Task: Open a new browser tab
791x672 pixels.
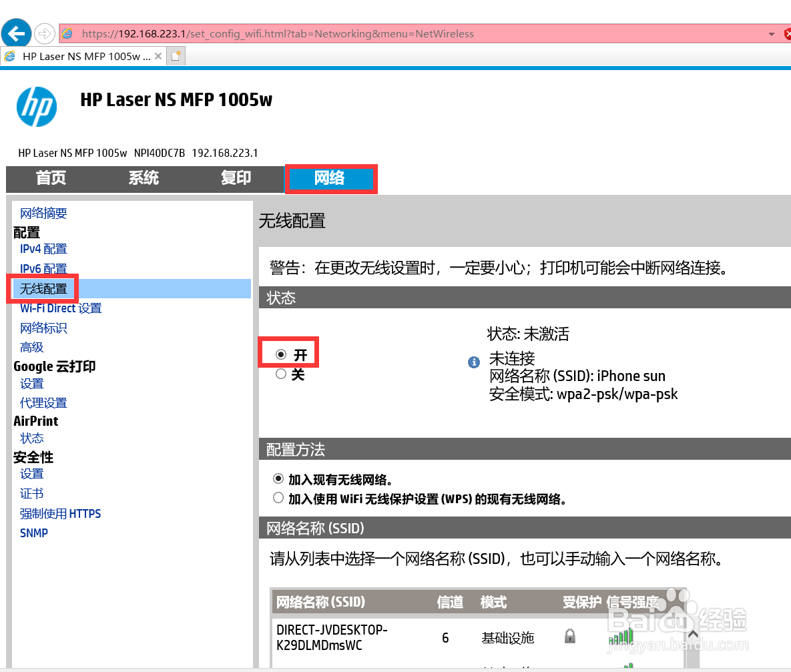Action: coord(176,56)
